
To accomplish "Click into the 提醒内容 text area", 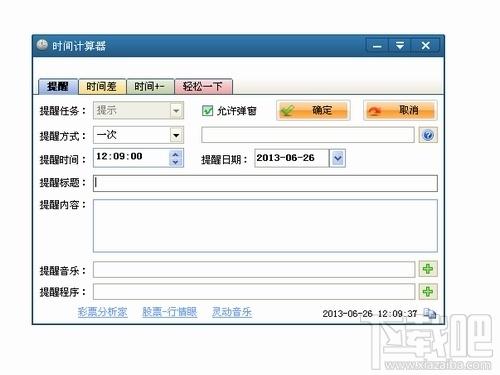I will click(265, 226).
